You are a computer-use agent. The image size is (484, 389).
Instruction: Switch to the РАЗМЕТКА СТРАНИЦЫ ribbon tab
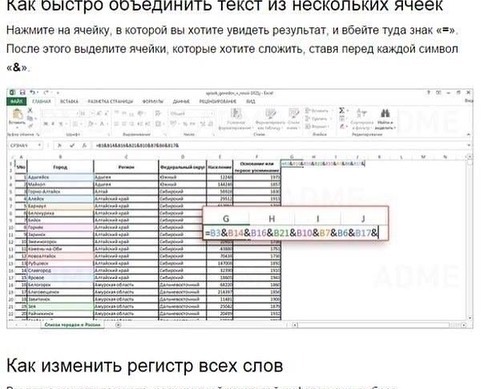pos(110,101)
